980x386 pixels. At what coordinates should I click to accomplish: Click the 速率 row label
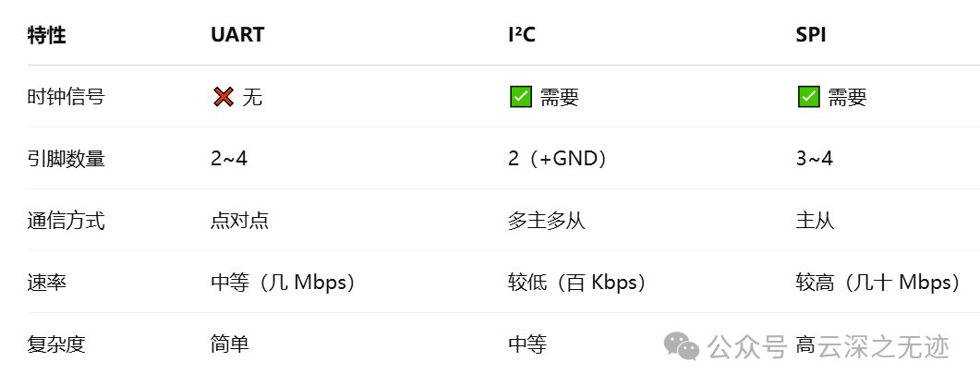[47, 283]
